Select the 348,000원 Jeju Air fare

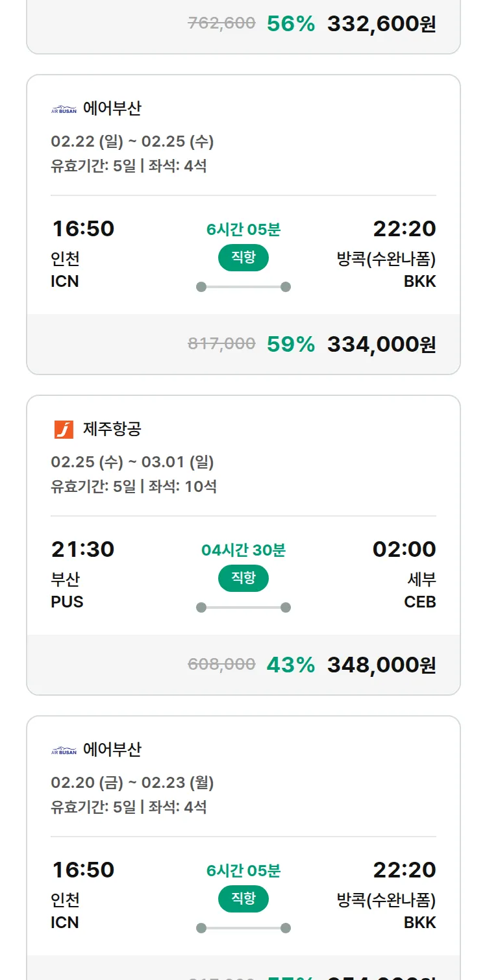[x=381, y=665]
